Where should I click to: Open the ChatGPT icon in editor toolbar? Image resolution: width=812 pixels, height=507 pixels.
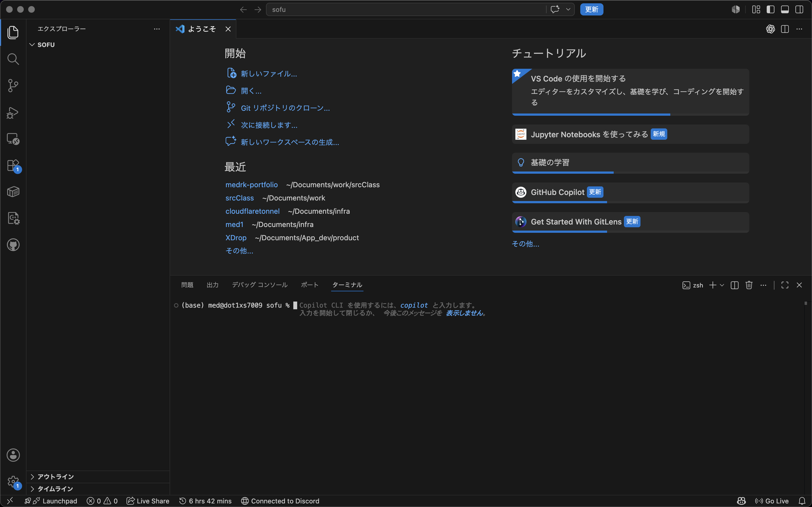coord(770,29)
